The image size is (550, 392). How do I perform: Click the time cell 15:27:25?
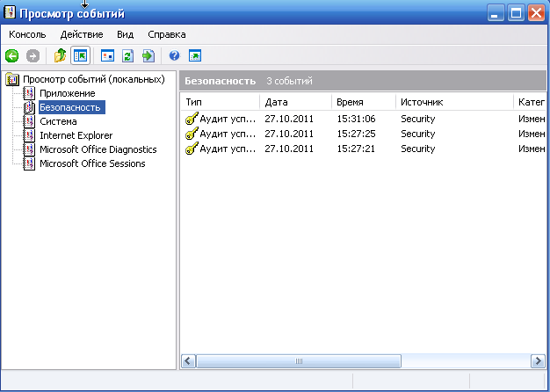pyautogui.click(x=356, y=134)
